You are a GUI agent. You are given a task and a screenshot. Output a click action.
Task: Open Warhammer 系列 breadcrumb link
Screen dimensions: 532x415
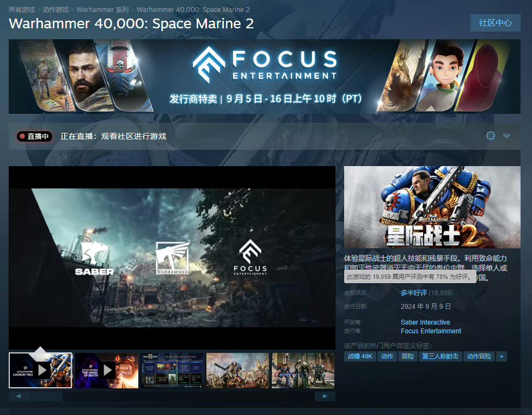pos(102,9)
